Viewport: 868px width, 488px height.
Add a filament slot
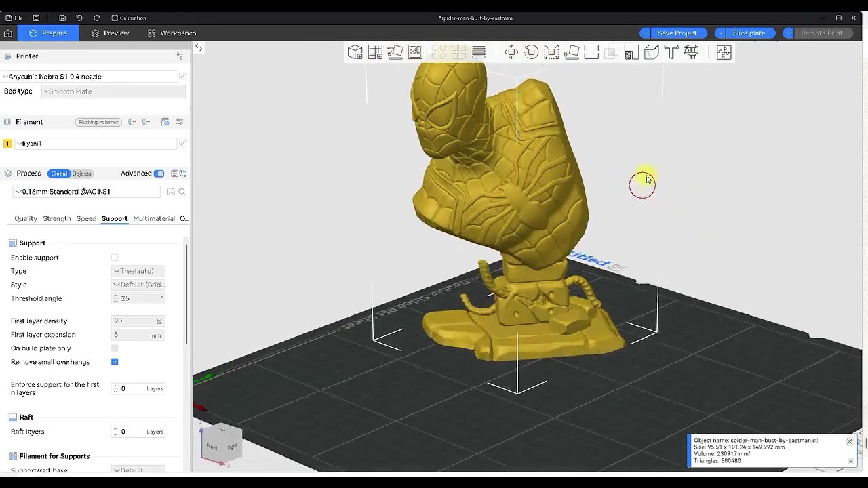[x=132, y=122]
